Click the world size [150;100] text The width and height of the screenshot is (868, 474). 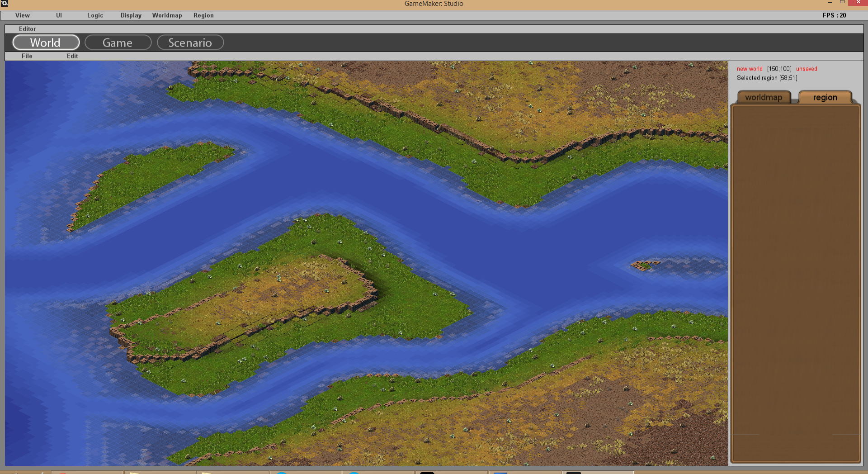coord(779,69)
